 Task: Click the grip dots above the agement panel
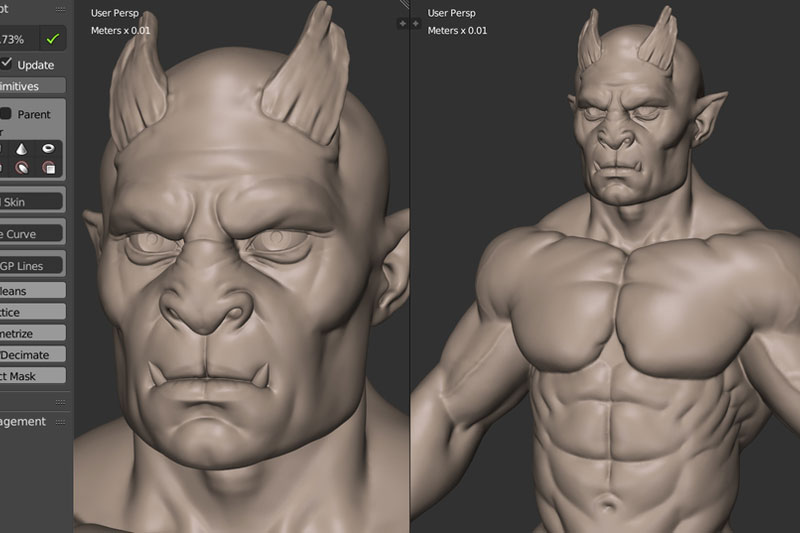tap(60, 402)
